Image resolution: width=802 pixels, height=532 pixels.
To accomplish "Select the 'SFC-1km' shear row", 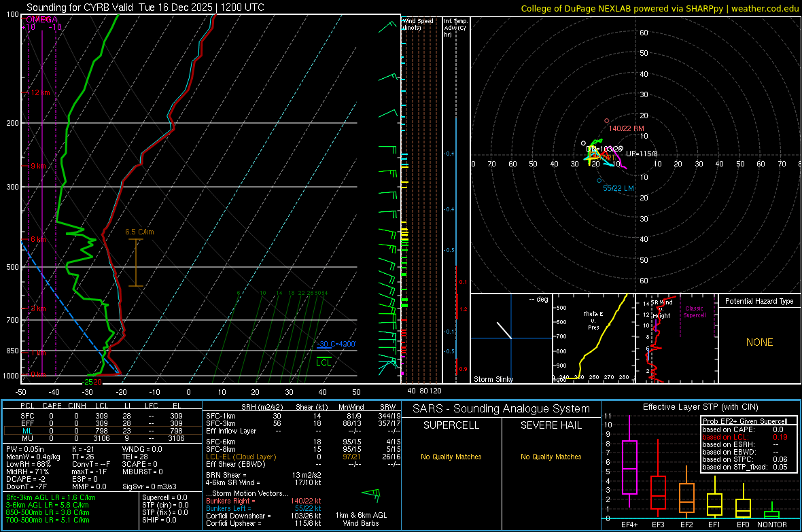I will click(x=303, y=416).
